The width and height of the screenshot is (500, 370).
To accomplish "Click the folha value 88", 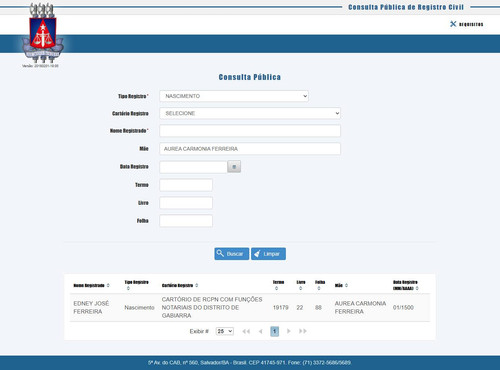I will [x=318, y=307].
